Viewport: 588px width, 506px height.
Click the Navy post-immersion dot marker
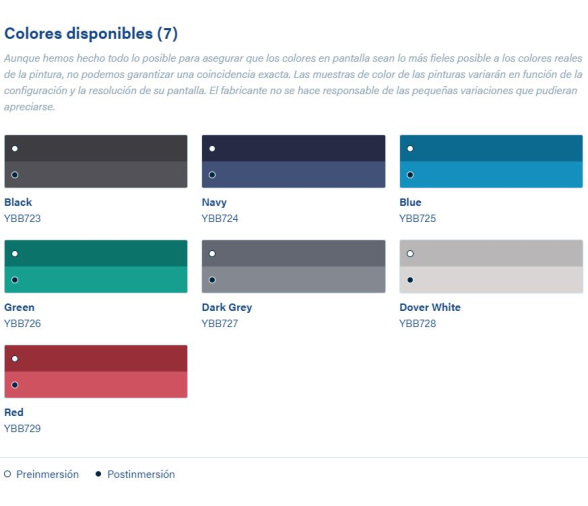(212, 175)
